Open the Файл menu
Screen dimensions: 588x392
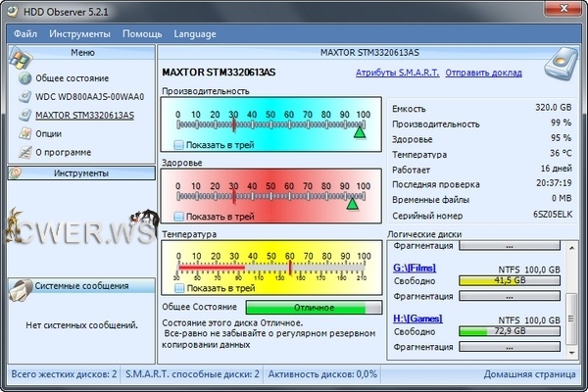tap(26, 33)
